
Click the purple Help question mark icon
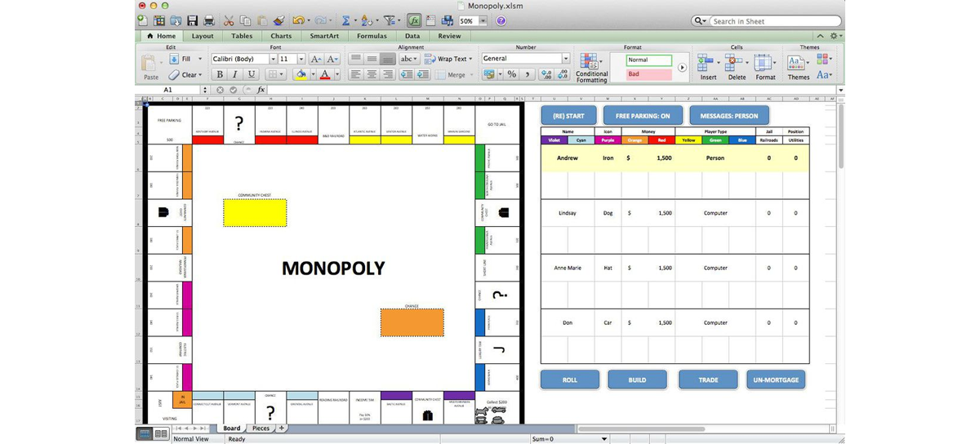(x=501, y=21)
